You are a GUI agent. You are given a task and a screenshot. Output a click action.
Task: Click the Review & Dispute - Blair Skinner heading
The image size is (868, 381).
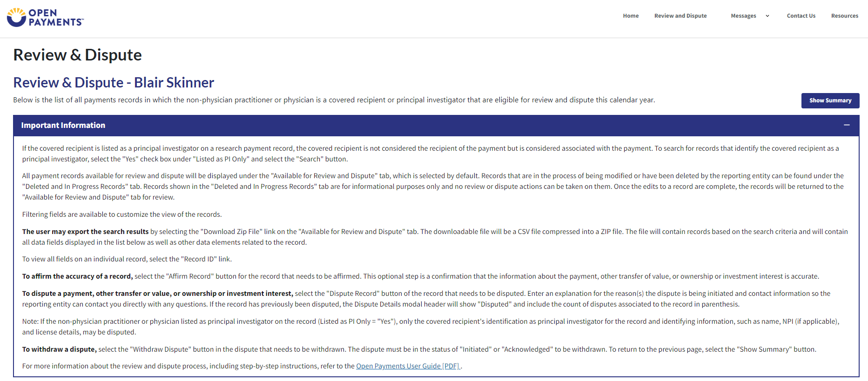pyautogui.click(x=114, y=82)
